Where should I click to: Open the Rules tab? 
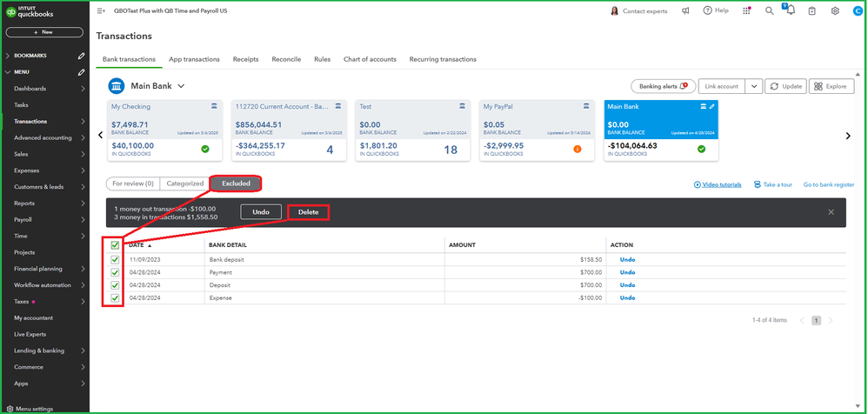322,59
